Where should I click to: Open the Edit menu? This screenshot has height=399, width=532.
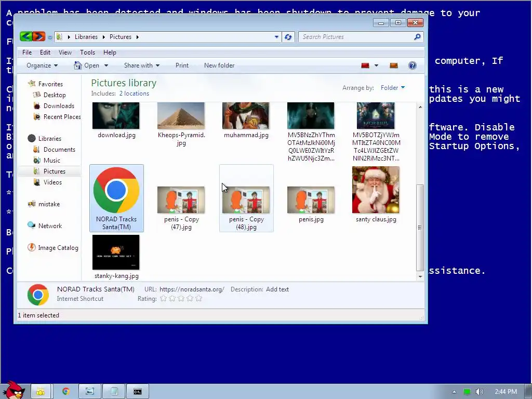point(45,52)
